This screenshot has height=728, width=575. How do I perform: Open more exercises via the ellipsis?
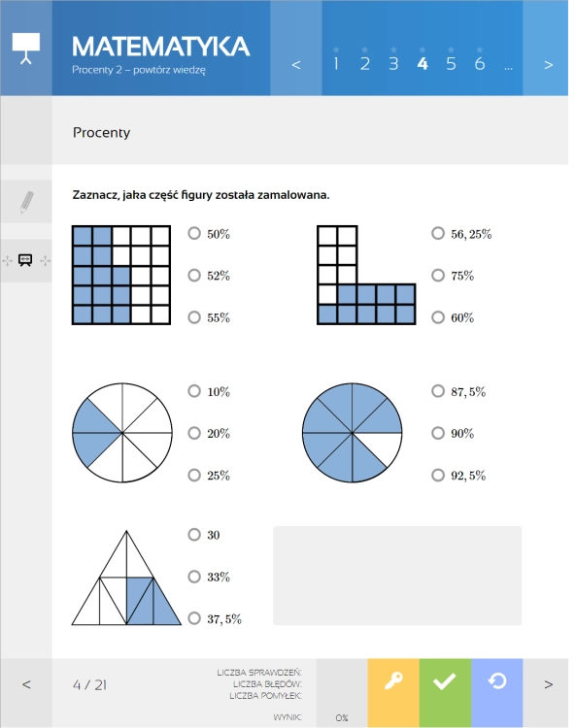[509, 68]
